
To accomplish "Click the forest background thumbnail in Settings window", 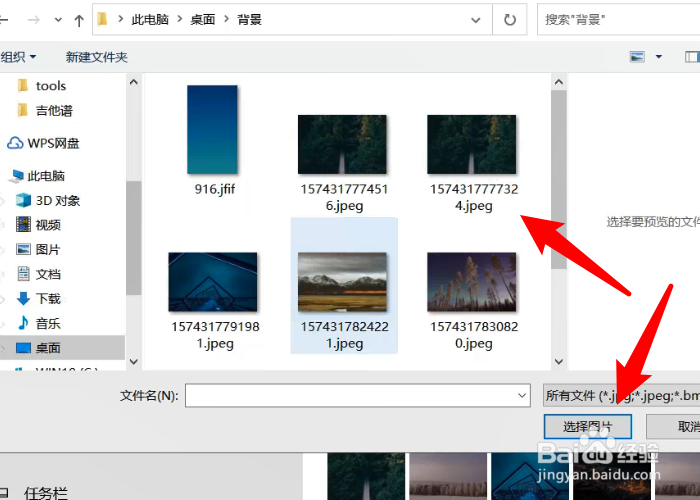I will [x=366, y=476].
